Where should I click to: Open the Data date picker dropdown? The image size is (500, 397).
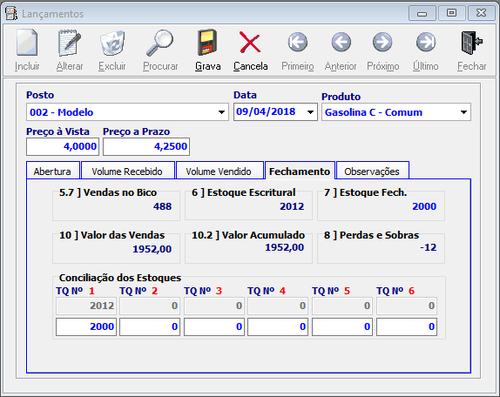[x=310, y=112]
